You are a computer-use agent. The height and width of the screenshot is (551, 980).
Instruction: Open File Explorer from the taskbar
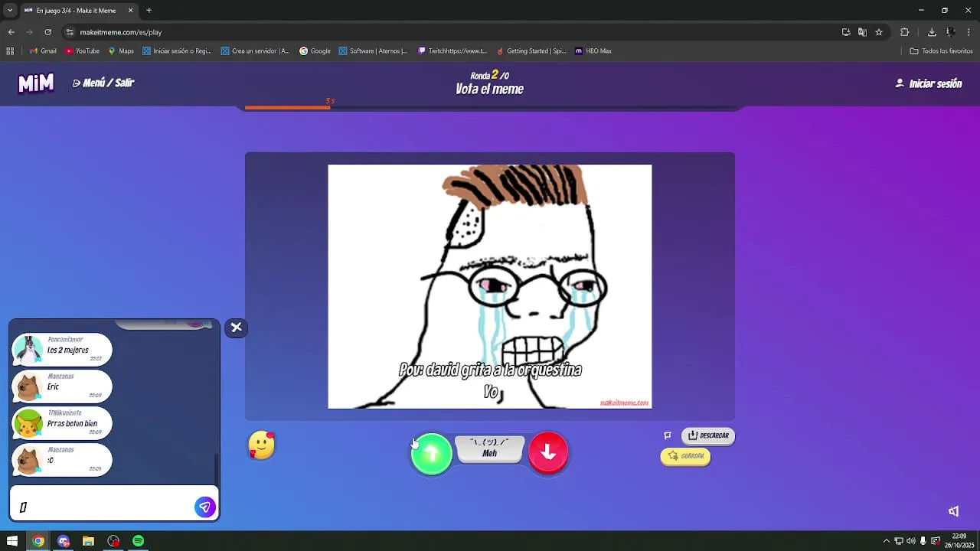pyautogui.click(x=88, y=541)
